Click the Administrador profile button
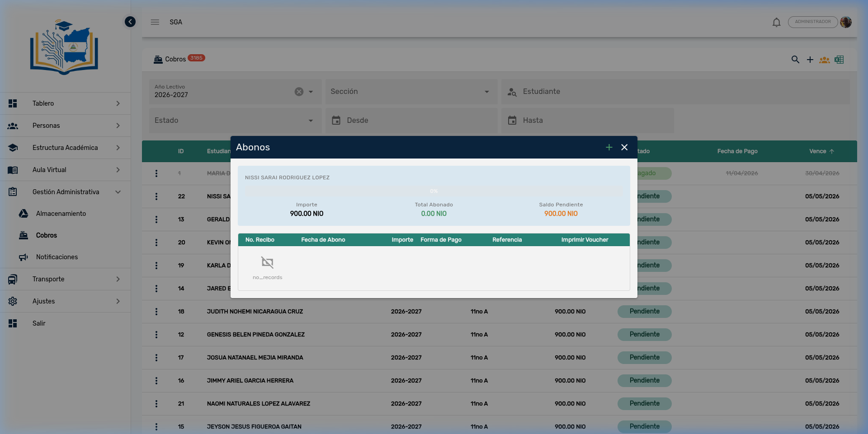Screen dimensions: 868x434 coord(812,22)
